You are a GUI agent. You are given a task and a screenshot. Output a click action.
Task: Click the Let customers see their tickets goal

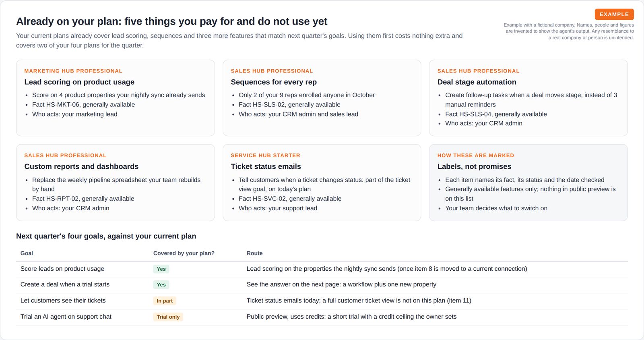[x=63, y=301]
